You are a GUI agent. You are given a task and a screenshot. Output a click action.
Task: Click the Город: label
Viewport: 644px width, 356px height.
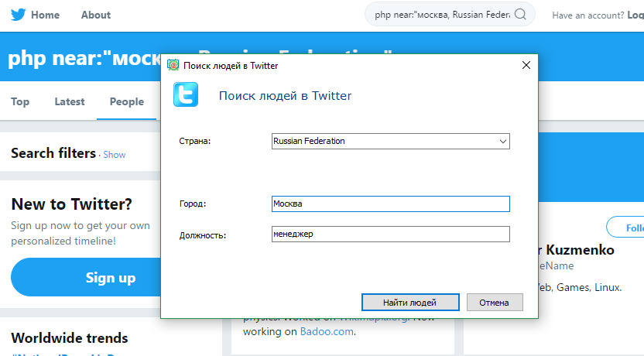tap(193, 204)
